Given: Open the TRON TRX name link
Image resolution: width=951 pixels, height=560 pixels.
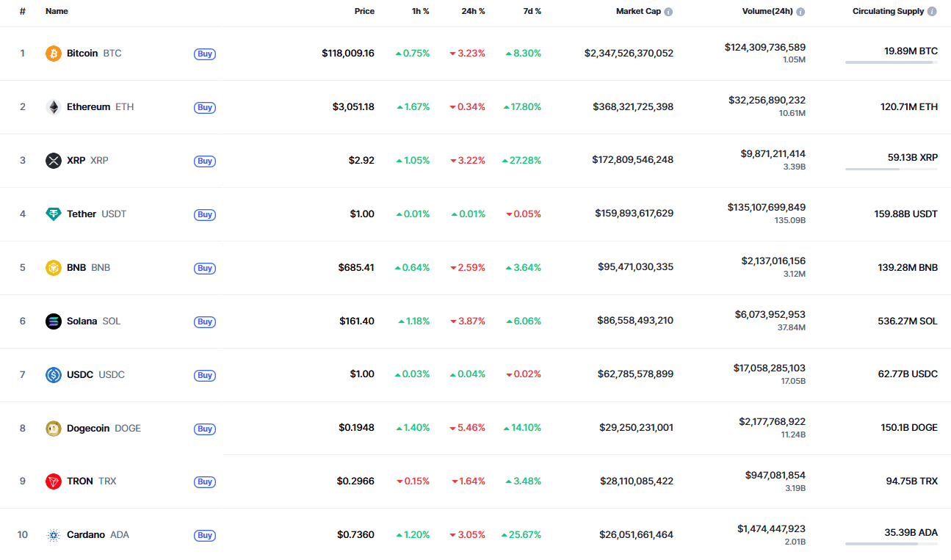Looking at the screenshot, I should point(92,481).
